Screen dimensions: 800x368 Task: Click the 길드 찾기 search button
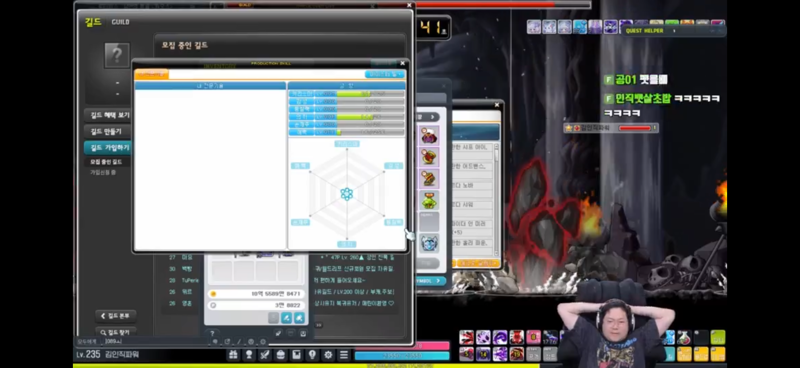pos(116,332)
